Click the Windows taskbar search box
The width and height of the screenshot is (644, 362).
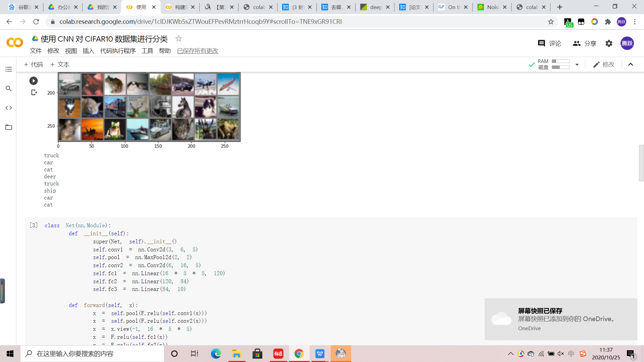tap(92, 354)
